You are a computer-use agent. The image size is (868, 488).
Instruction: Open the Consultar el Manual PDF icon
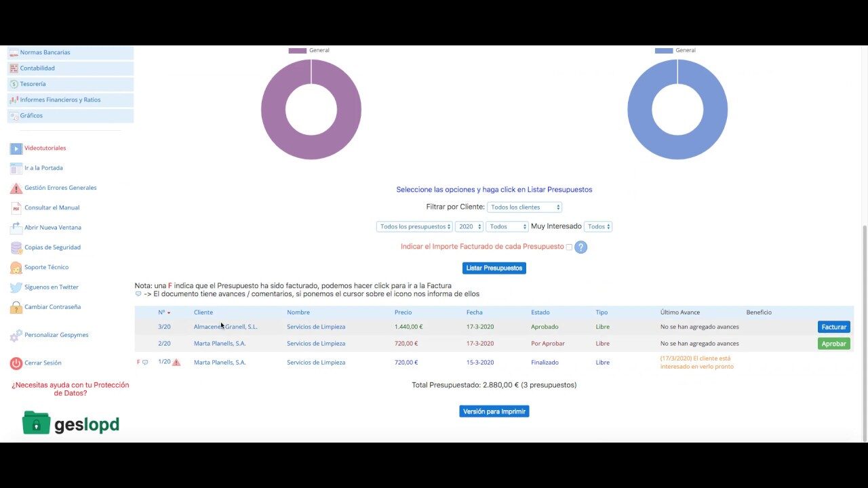16,208
